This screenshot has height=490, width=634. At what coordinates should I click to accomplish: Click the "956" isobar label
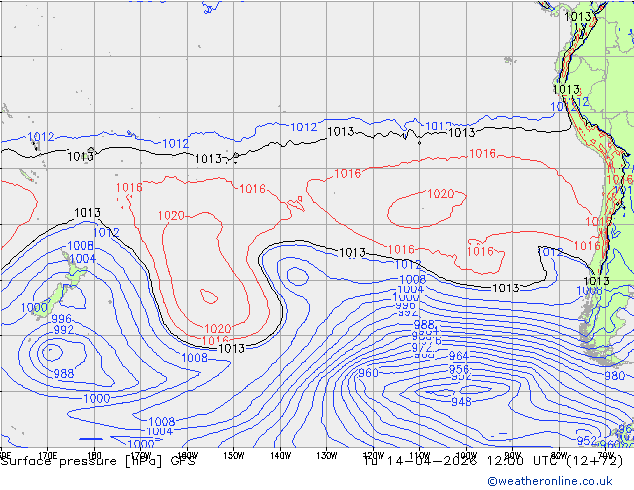(x=459, y=369)
